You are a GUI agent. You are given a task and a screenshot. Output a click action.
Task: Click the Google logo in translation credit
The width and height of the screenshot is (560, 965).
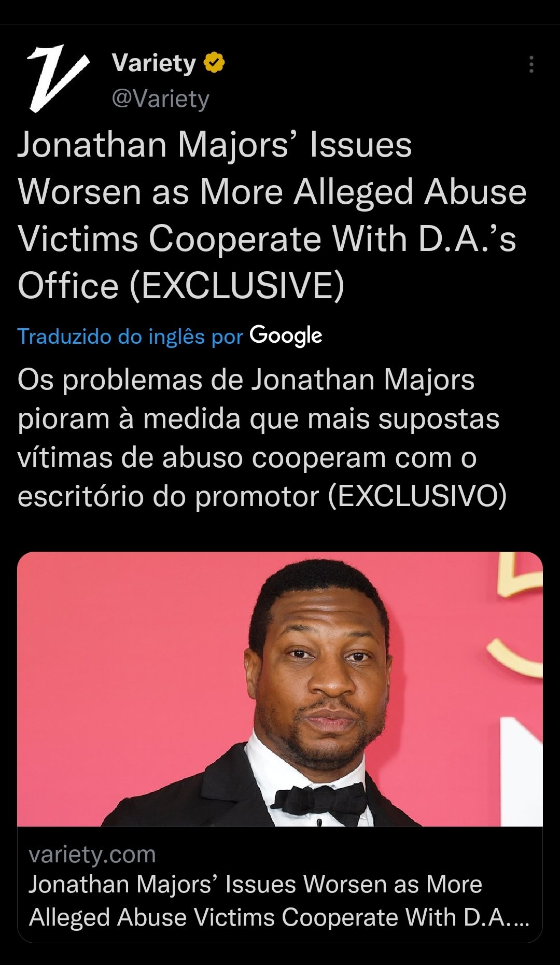[x=286, y=336]
